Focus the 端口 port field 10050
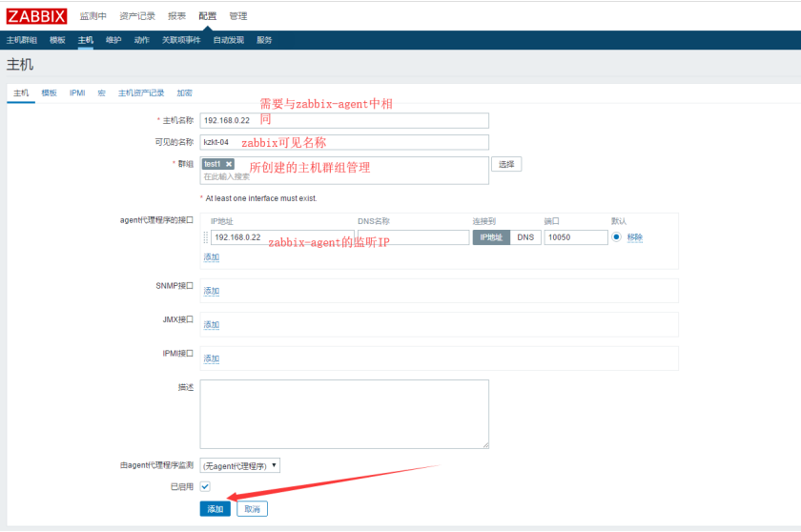The width and height of the screenshot is (801, 532). 576,237
